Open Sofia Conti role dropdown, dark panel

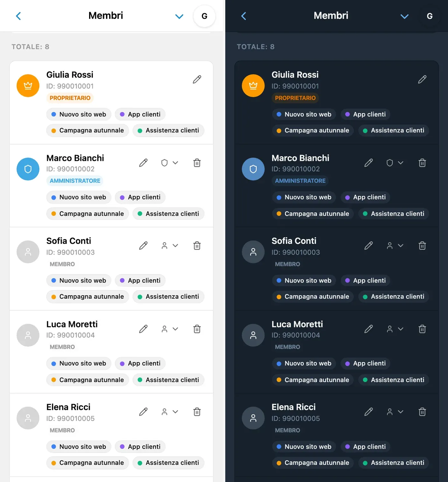395,246
